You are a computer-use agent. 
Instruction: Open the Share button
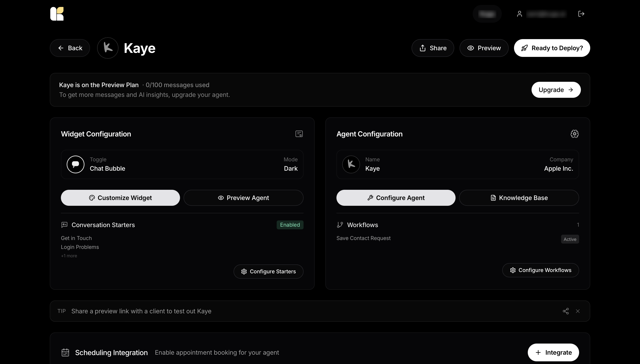pyautogui.click(x=433, y=48)
